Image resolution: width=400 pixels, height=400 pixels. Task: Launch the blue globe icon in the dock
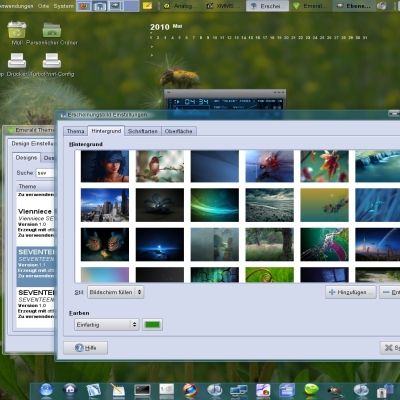click(x=46, y=390)
